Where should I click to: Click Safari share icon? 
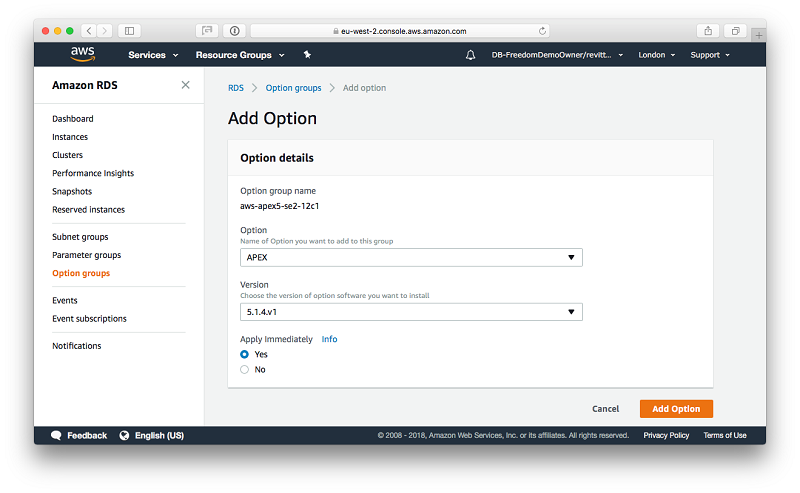pyautogui.click(x=708, y=31)
